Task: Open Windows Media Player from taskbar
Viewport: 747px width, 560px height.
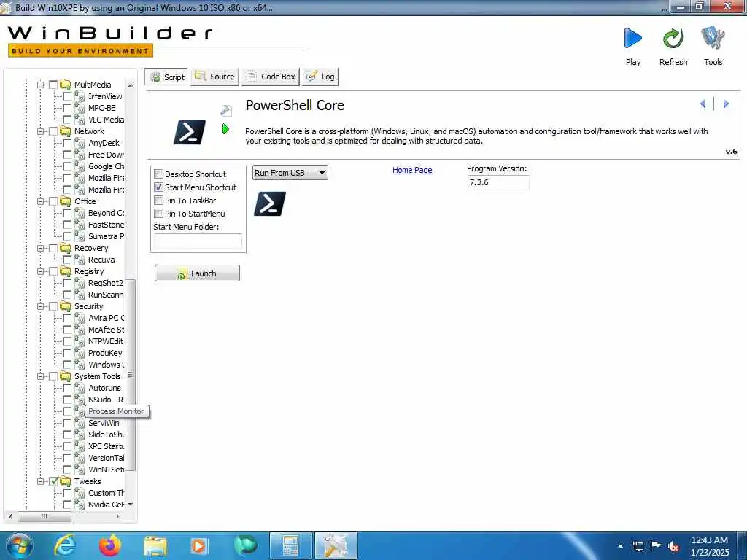Action: 199,546
